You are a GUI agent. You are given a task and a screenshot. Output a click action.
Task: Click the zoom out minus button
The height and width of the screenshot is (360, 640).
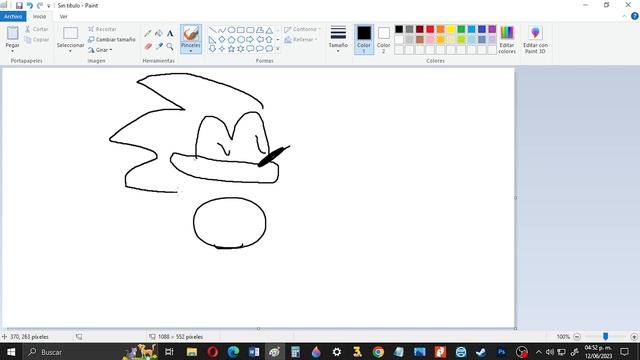point(577,337)
